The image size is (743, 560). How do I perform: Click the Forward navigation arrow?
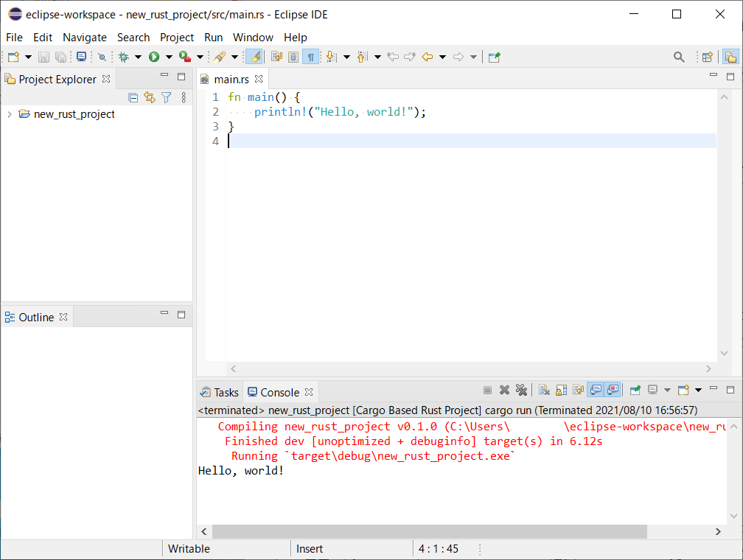[458, 57]
